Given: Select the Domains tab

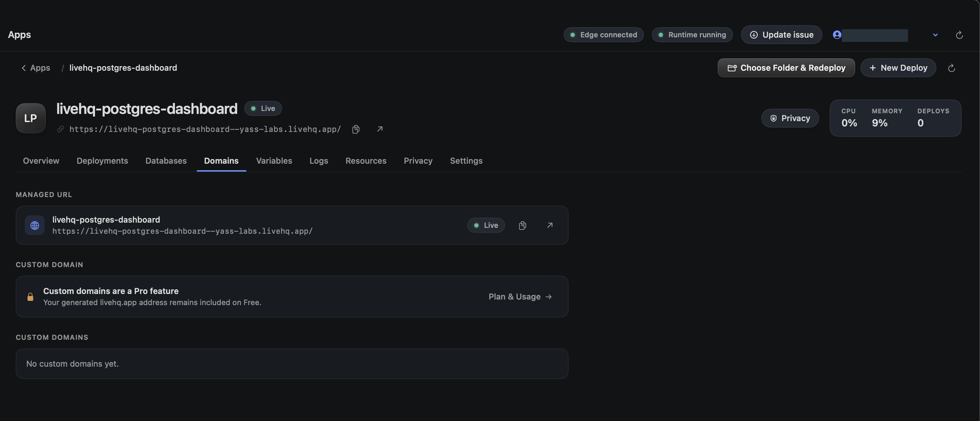Looking at the screenshot, I should tap(221, 161).
